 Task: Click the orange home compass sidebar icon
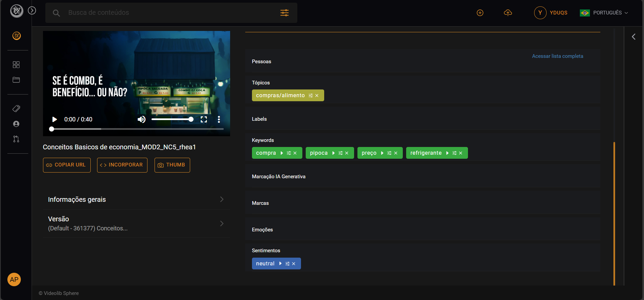point(16,36)
